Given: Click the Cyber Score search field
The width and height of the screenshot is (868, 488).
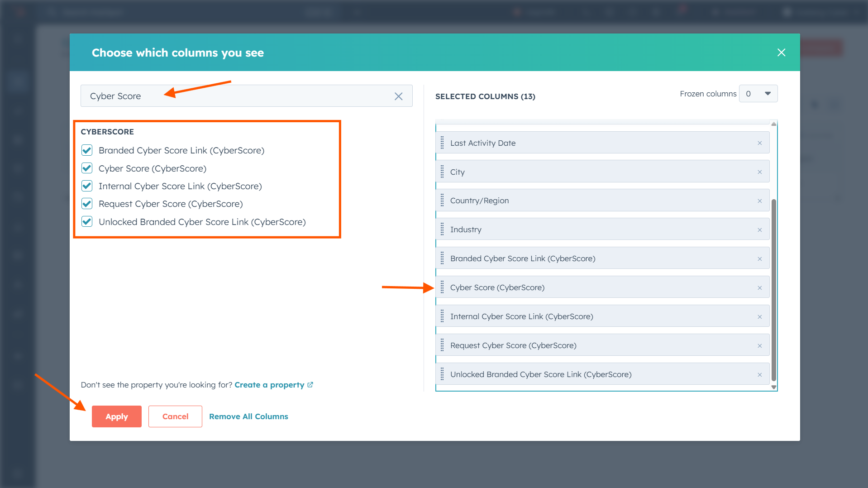Looking at the screenshot, I should click(x=246, y=96).
